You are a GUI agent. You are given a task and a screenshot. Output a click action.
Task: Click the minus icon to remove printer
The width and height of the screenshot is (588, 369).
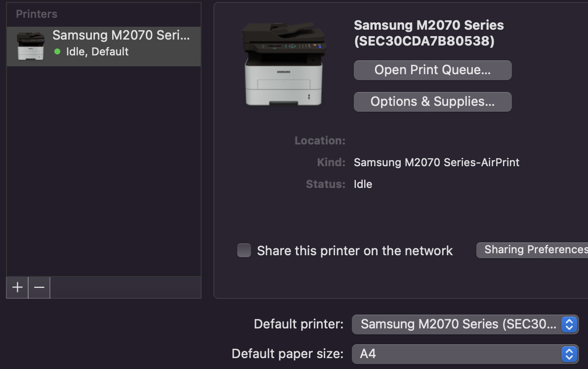click(39, 287)
